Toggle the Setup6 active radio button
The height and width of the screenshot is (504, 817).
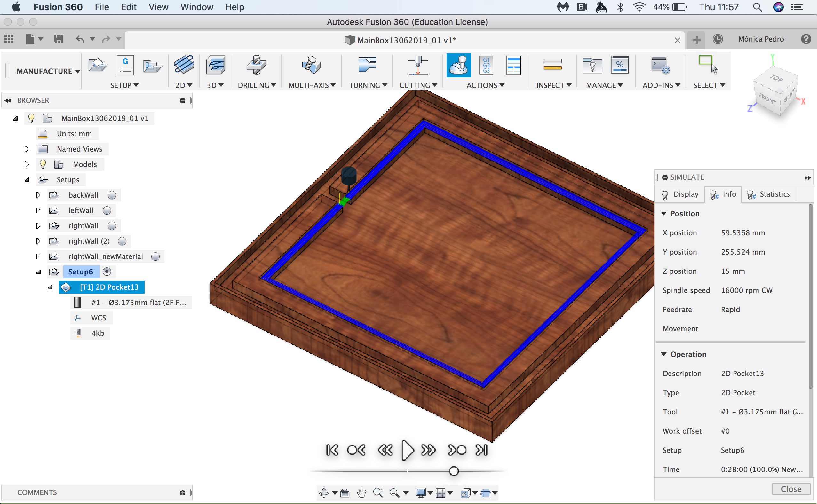pyautogui.click(x=107, y=272)
